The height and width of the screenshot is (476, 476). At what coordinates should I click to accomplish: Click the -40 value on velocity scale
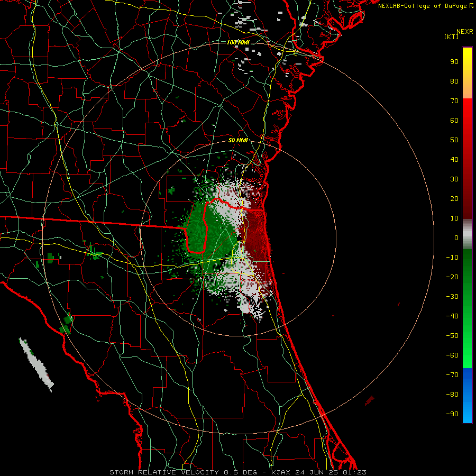coord(452,316)
